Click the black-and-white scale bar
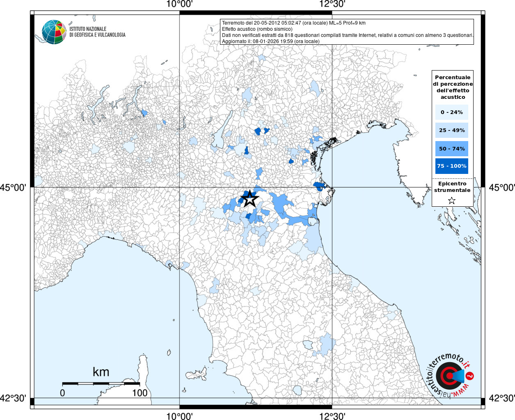This screenshot has height=420, width=515. (101, 384)
